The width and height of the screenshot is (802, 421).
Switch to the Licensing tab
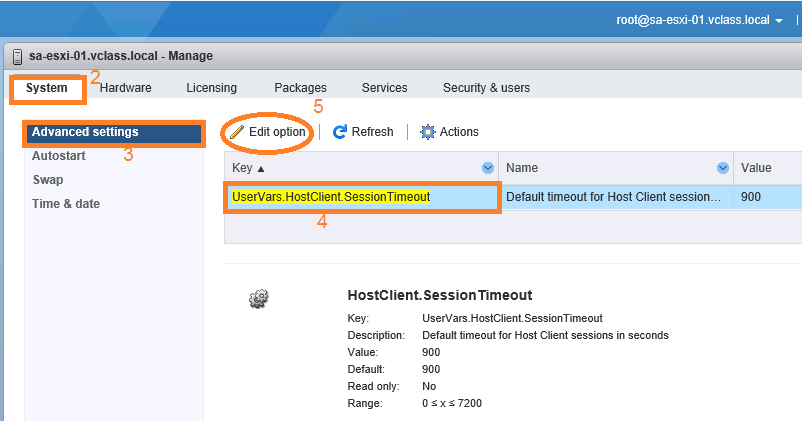pos(211,88)
